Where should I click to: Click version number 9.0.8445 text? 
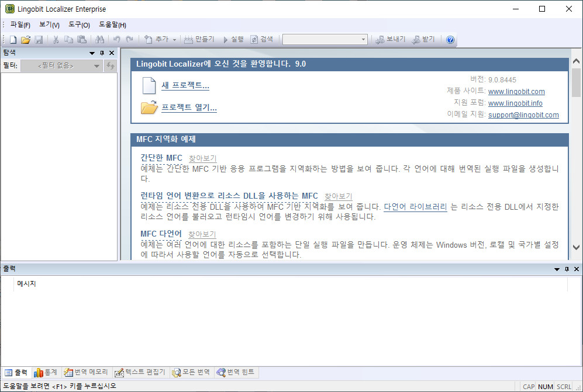coord(502,79)
